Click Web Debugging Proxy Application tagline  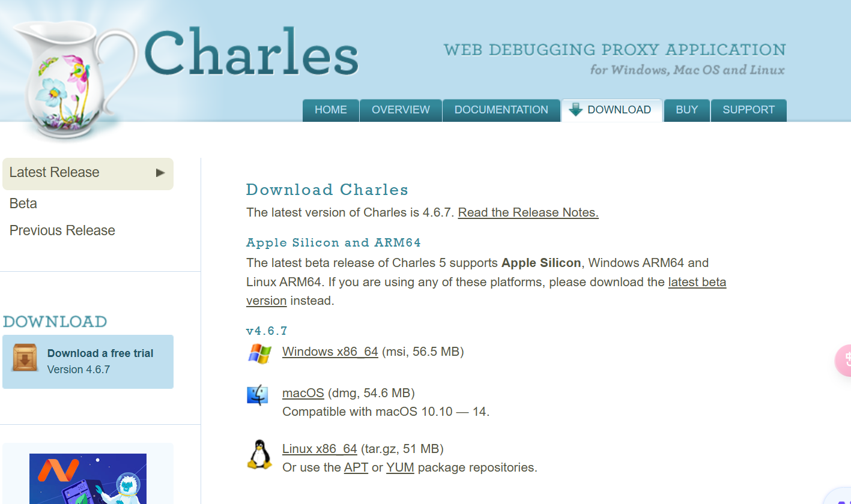[x=615, y=50]
